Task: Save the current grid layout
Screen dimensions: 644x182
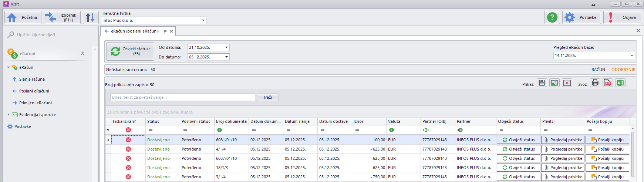Action: pos(542,83)
